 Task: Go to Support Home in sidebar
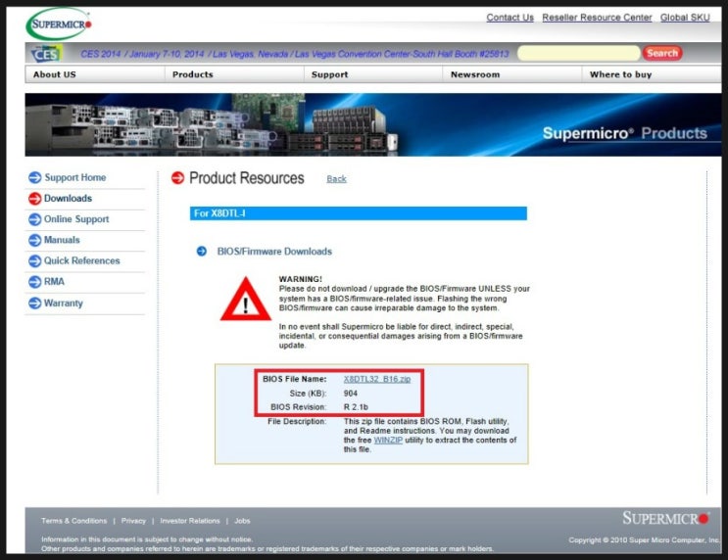(74, 177)
